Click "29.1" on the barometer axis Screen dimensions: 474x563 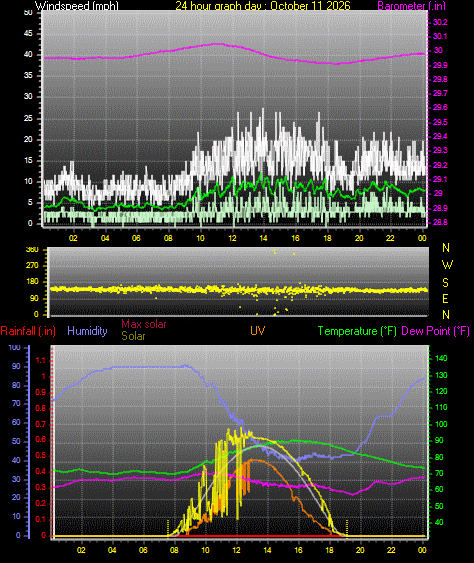[440, 179]
